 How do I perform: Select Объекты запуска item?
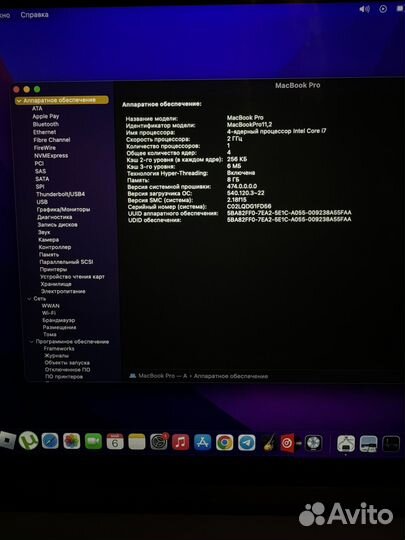click(x=67, y=363)
